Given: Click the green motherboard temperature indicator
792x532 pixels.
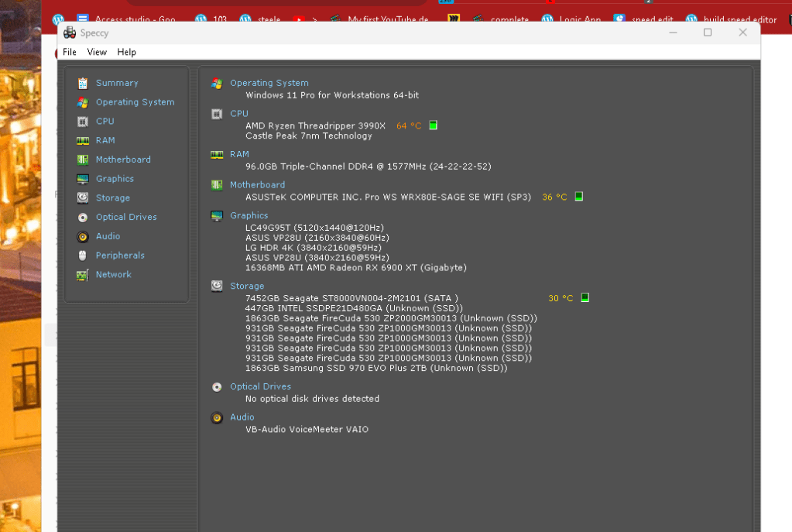Looking at the screenshot, I should coord(579,197).
